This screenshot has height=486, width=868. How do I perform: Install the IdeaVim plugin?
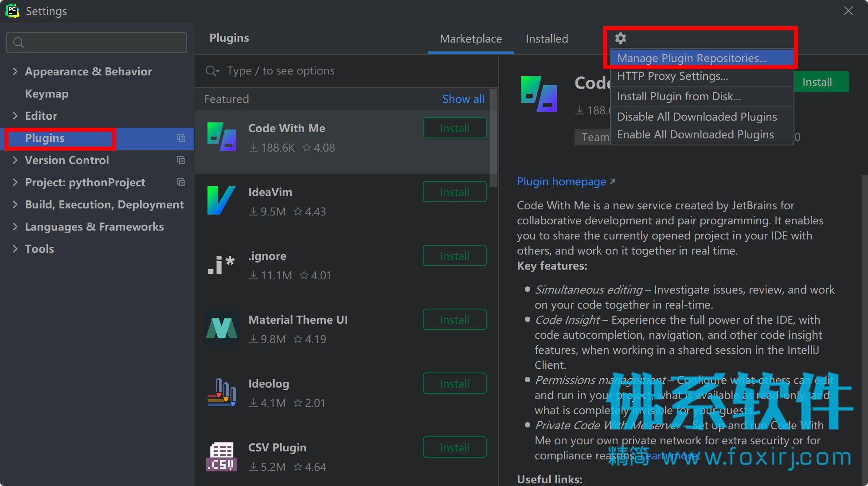(454, 192)
